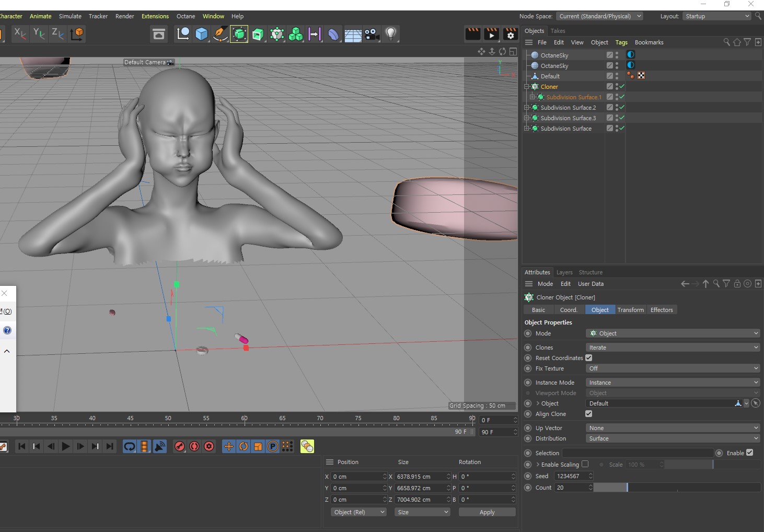
Task: Render the current view clapperboard
Action: click(472, 34)
